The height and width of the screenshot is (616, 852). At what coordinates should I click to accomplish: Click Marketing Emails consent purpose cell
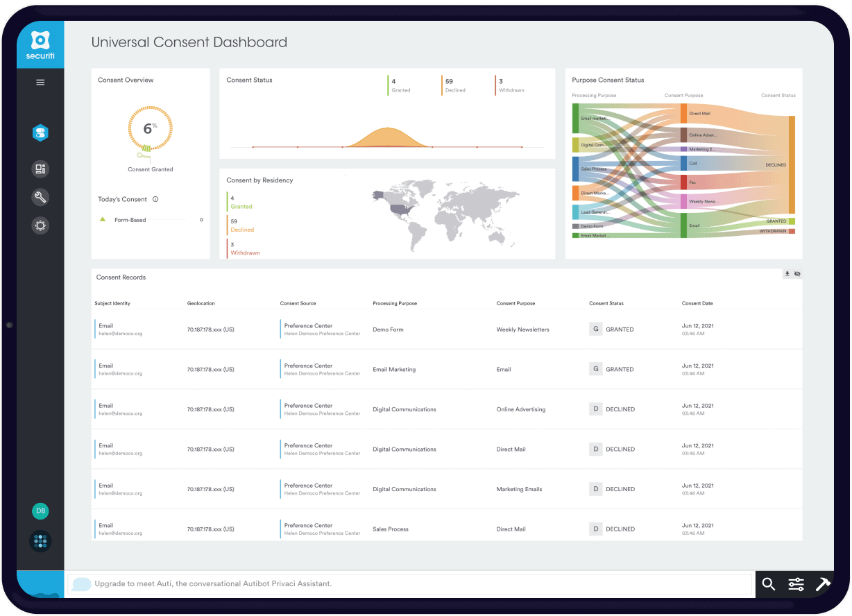point(519,489)
